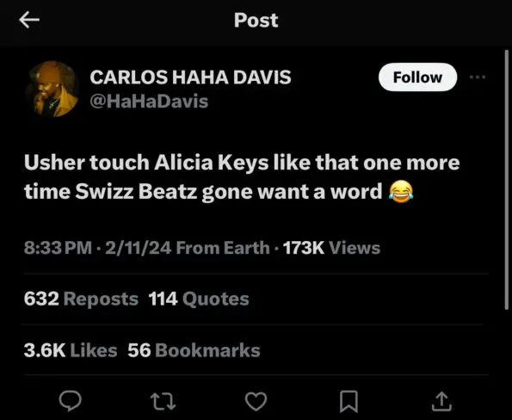Open the 173K Views analytics
The height and width of the screenshot is (420, 512).
coord(331,248)
